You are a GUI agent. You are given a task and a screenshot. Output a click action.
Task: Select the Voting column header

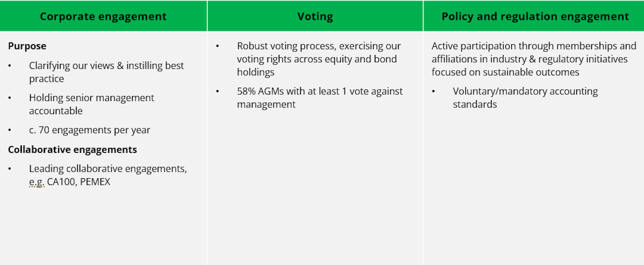[315, 16]
